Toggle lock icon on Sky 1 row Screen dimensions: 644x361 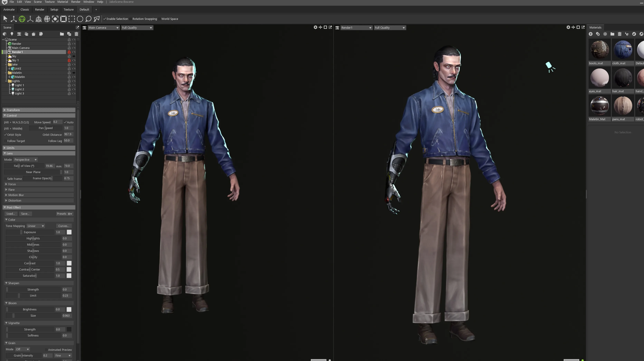click(x=69, y=60)
